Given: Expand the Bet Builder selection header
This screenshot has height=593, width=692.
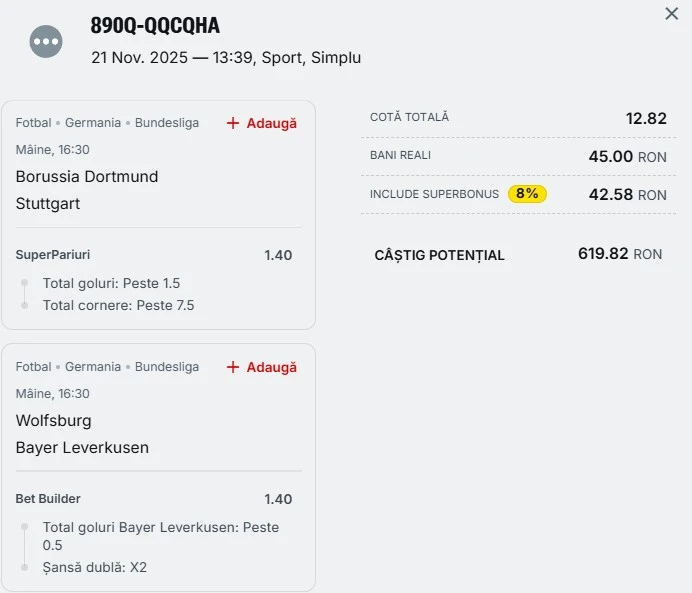Looking at the screenshot, I should 48,499.
